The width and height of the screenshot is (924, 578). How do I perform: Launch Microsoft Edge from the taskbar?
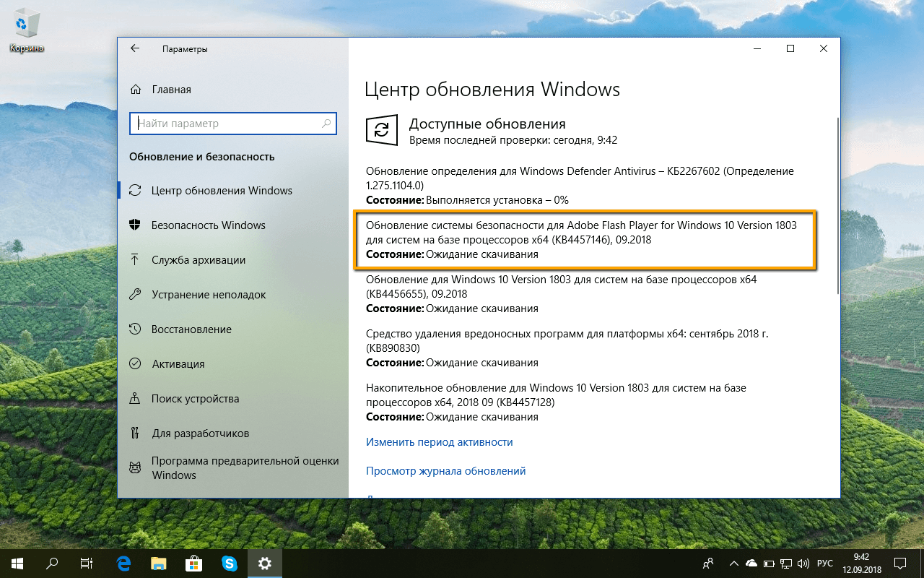[x=123, y=563]
